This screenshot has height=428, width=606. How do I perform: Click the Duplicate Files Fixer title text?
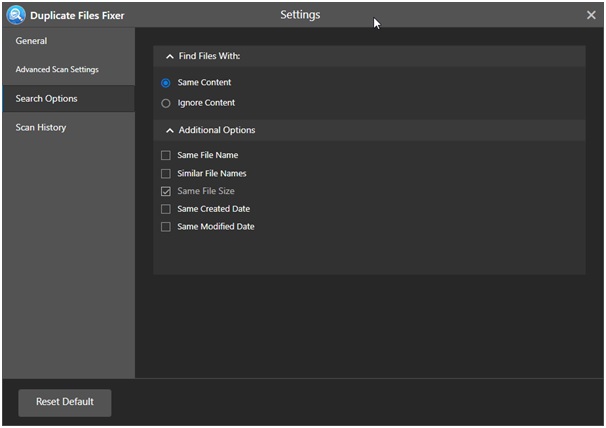[x=78, y=15]
